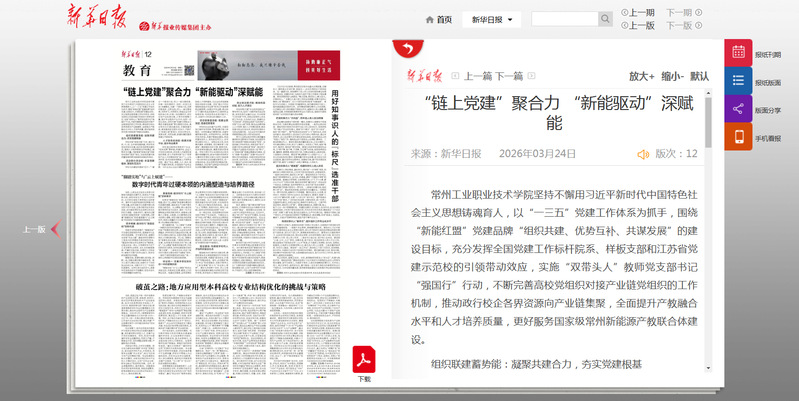Increase font size with 放大+
The width and height of the screenshot is (799, 401).
(x=641, y=76)
